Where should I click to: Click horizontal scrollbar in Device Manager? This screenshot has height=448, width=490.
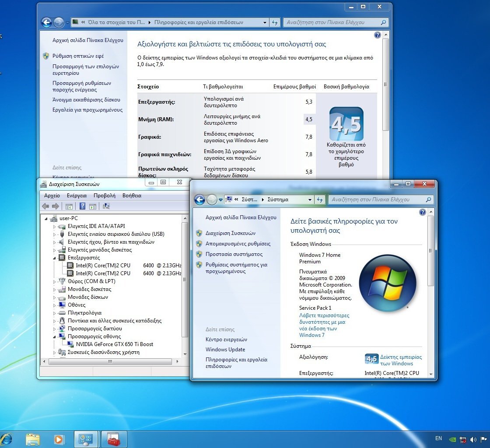tap(110, 361)
